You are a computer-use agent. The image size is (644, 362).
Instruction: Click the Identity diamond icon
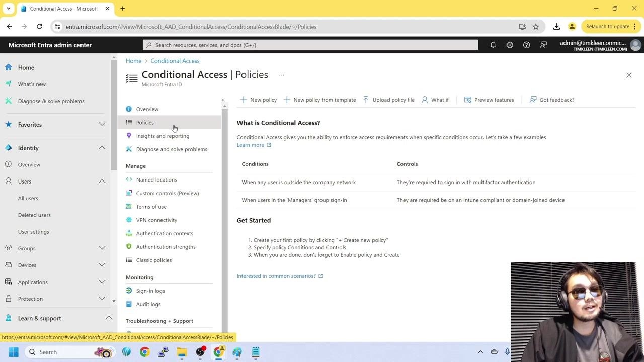point(9,148)
